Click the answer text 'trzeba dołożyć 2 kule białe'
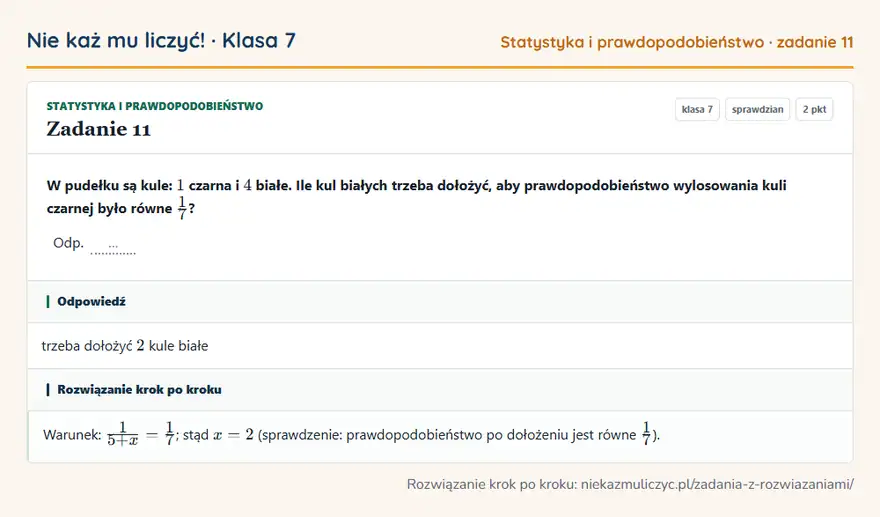Image resolution: width=880 pixels, height=517 pixels. [x=125, y=346]
